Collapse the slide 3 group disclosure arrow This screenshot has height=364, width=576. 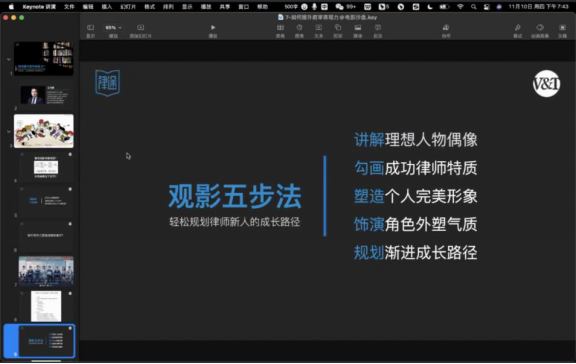(9, 131)
